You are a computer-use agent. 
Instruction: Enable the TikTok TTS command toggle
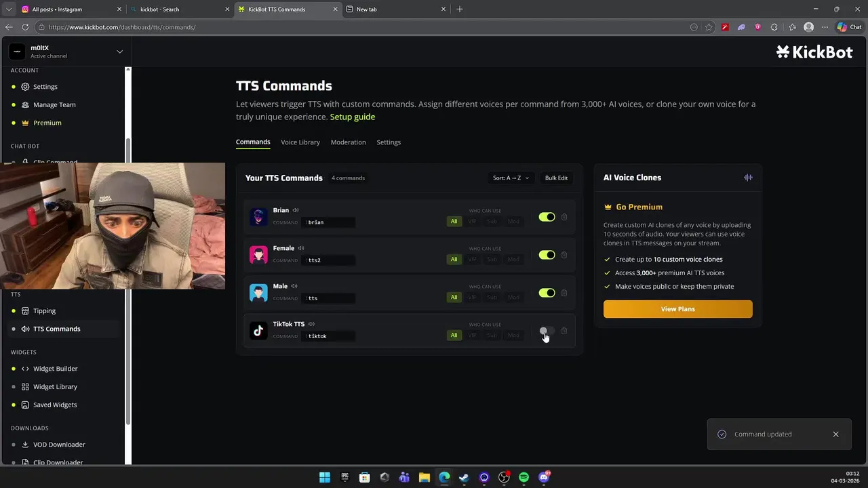[547, 331]
